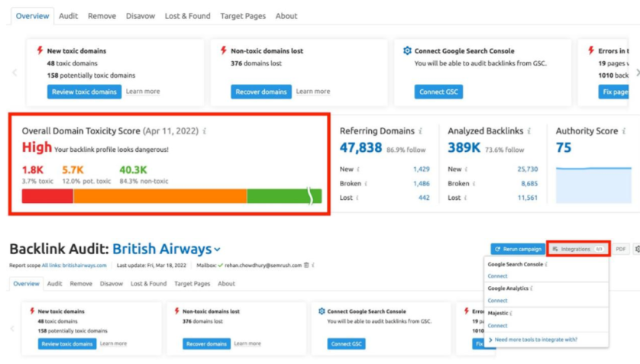Click orange potentially toxic segment of toxicity bar
The width and height of the screenshot is (640, 364).
pyautogui.click(x=160, y=196)
